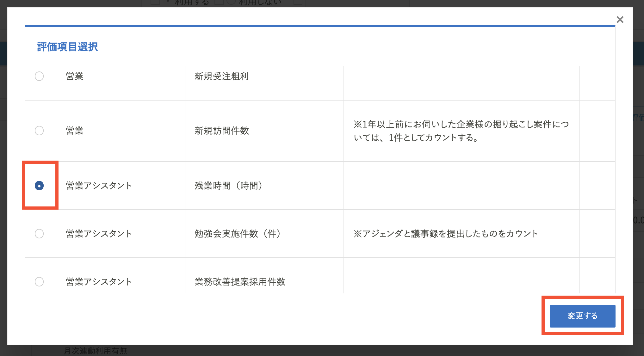Click 営業アシスタント in the 業務改善提案採用件数 row
The height and width of the screenshot is (356, 644).
(99, 282)
